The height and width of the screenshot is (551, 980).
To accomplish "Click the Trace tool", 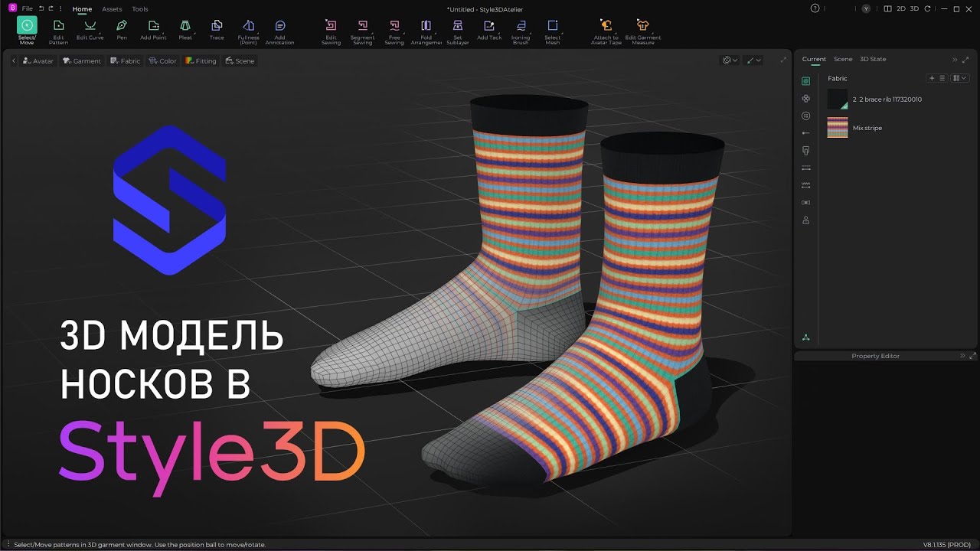I will (x=217, y=30).
